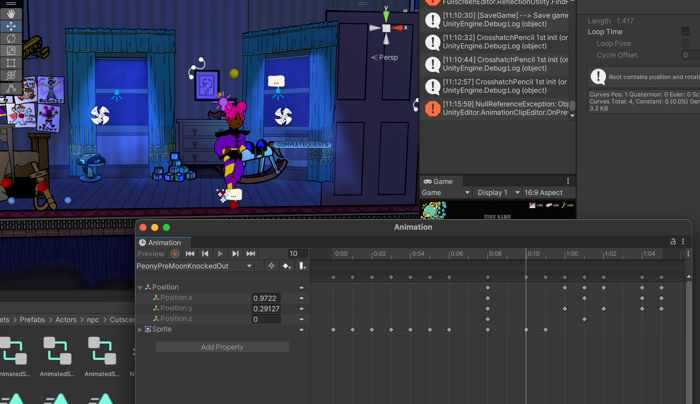Select the Rect transform tool

tap(11, 62)
